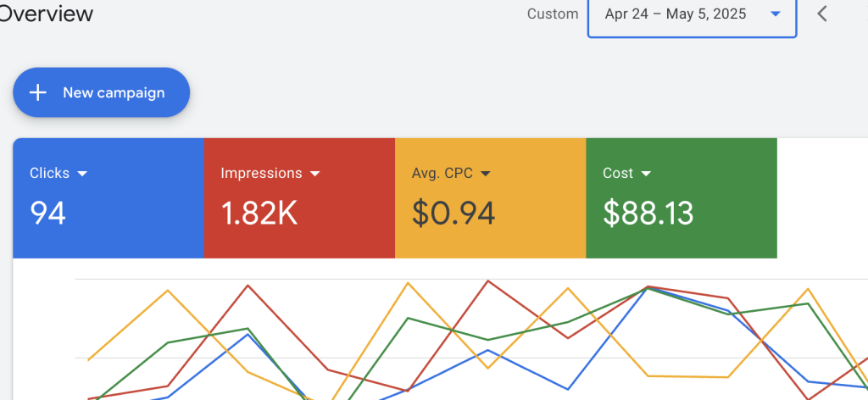868x400 pixels.
Task: Click the empty scorecard slot beside Cost
Action: coord(822,198)
